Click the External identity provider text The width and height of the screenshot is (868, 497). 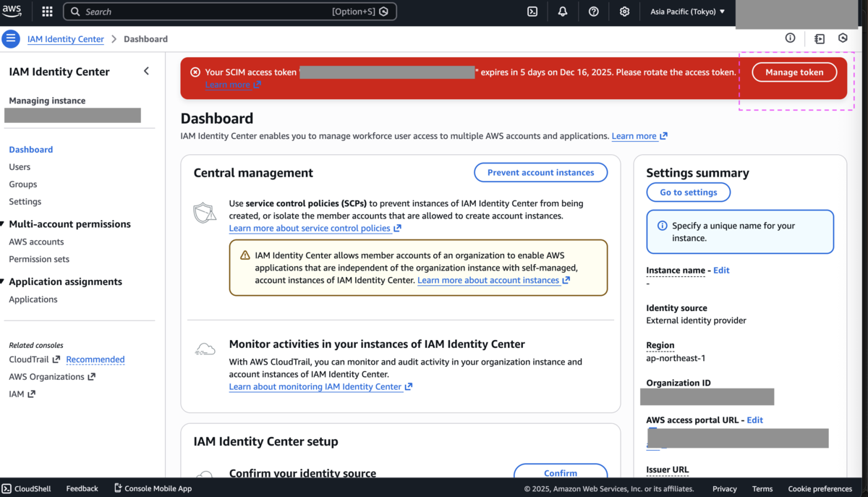tap(696, 320)
